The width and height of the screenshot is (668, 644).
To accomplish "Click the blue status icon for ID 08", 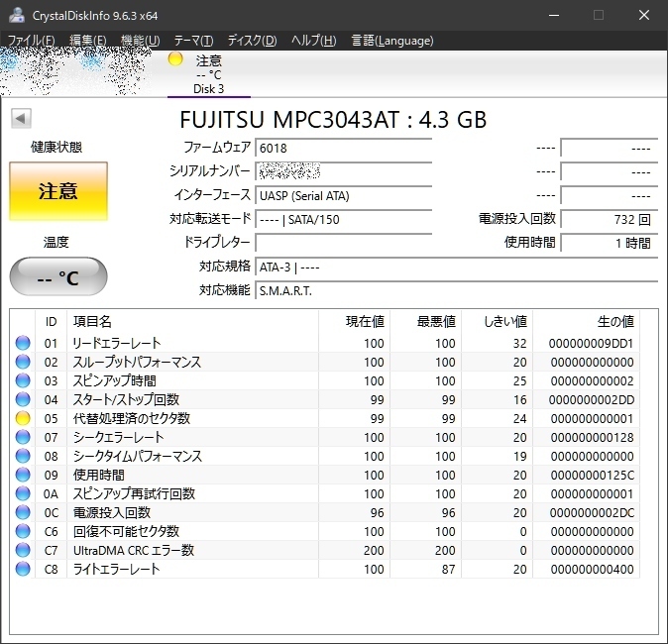I will 23,456.
